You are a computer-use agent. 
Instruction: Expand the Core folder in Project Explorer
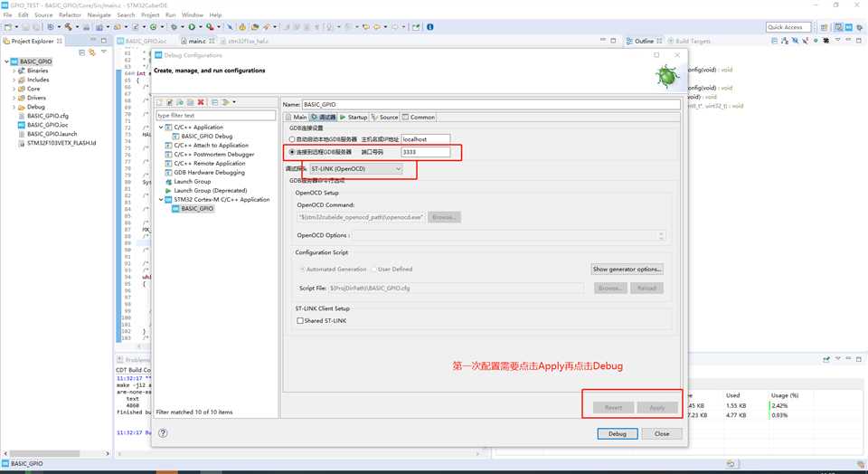pyautogui.click(x=14, y=89)
